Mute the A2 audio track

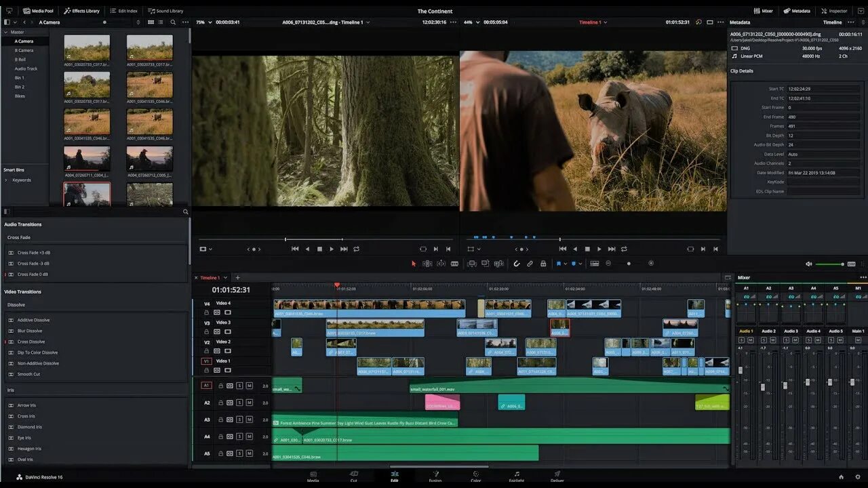pos(250,403)
